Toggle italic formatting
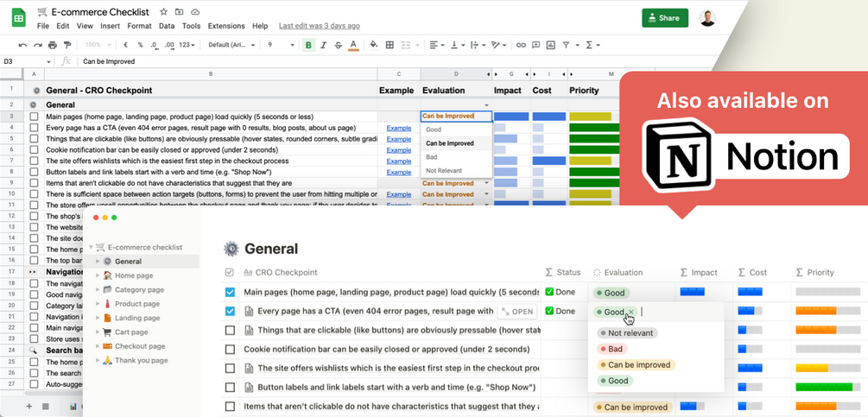 pos(323,46)
